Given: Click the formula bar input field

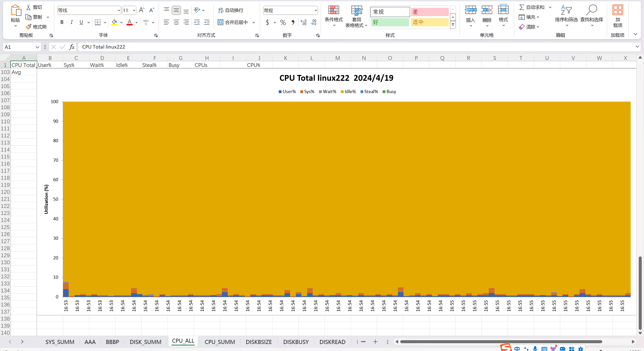Looking at the screenshot, I should (x=352, y=47).
